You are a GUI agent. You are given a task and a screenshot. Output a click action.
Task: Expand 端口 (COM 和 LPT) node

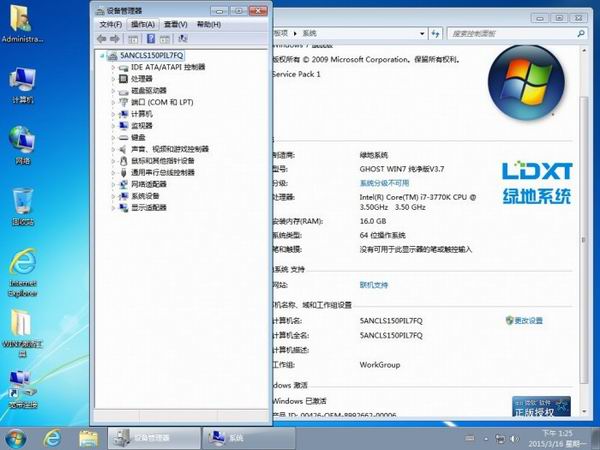click(113, 103)
